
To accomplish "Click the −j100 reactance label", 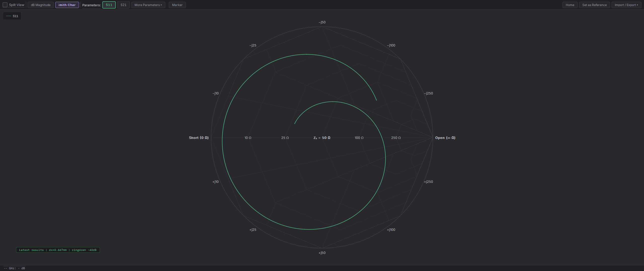I will tap(391, 45).
